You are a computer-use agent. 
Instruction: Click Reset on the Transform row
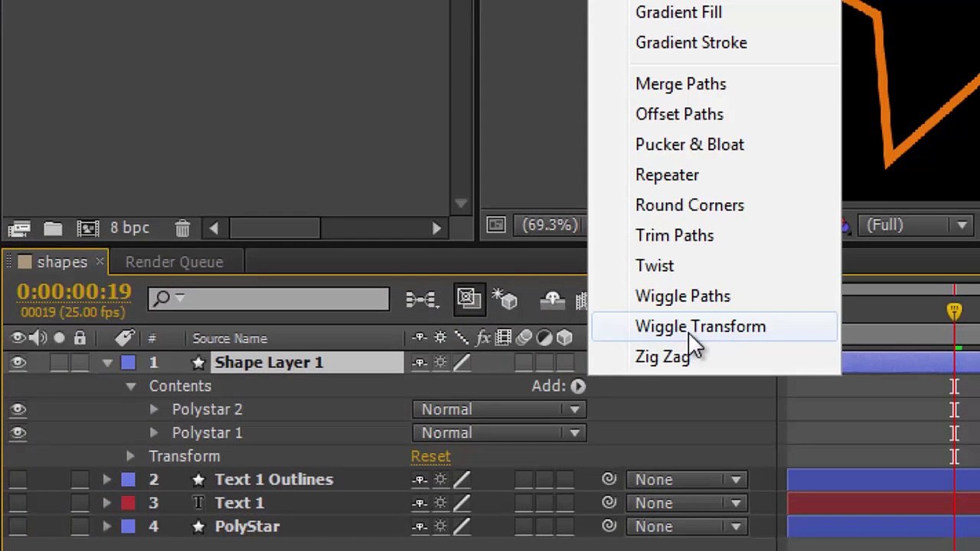click(x=430, y=456)
